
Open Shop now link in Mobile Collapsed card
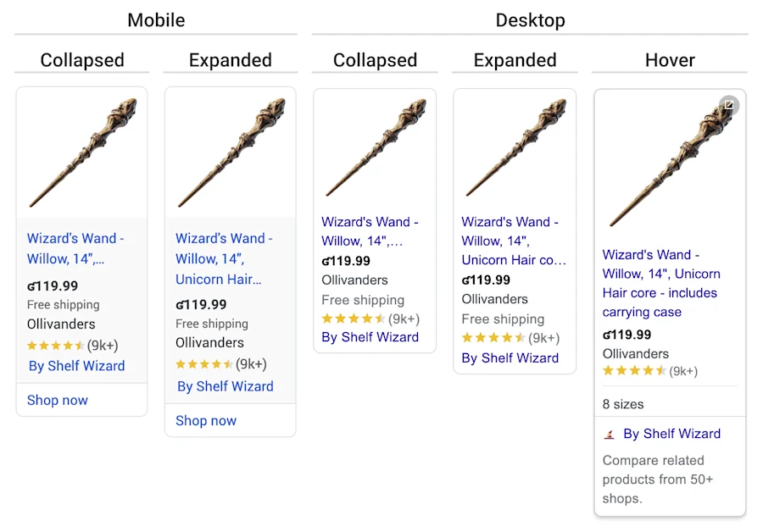click(57, 400)
